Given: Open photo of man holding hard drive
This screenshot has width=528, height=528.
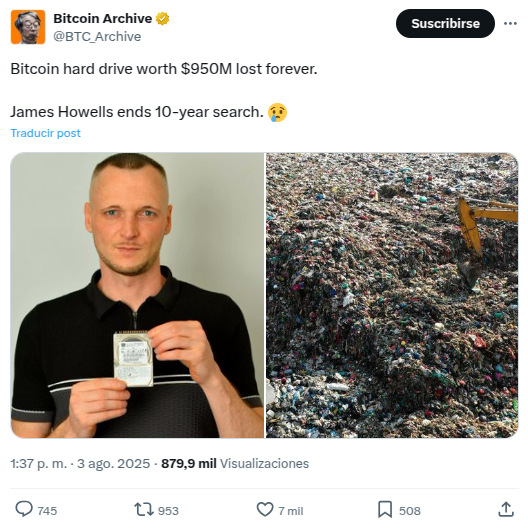Looking at the screenshot, I should pos(137,295).
